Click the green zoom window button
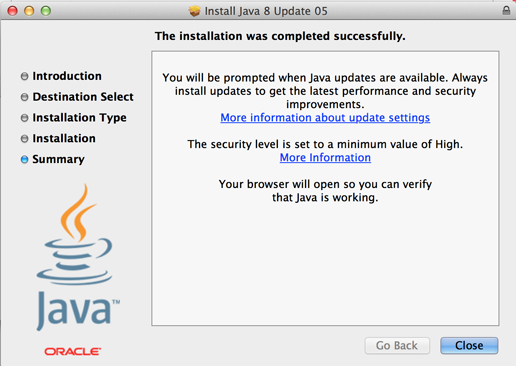 (46, 11)
